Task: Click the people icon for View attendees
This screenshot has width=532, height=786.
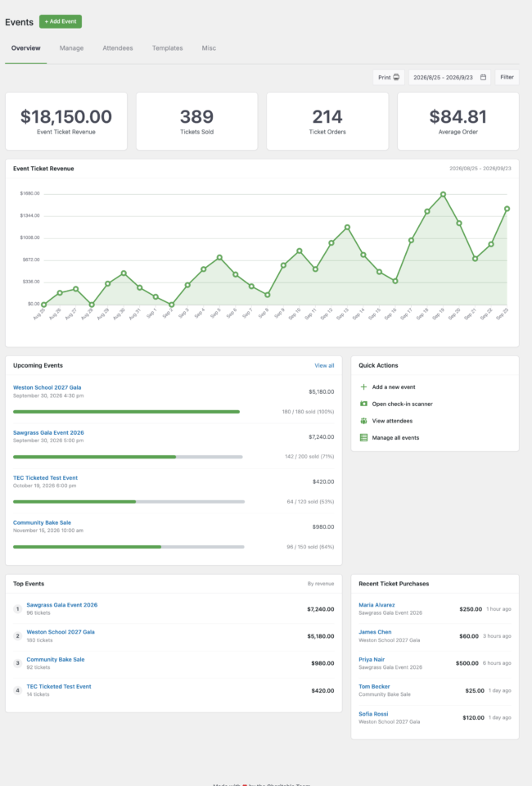Action: [x=363, y=421]
